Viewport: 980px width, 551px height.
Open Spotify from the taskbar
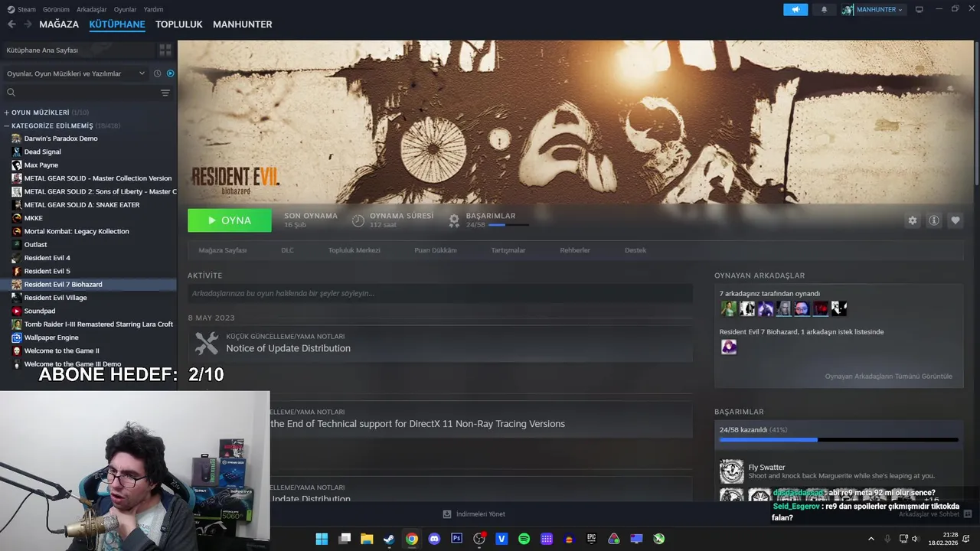tap(524, 539)
